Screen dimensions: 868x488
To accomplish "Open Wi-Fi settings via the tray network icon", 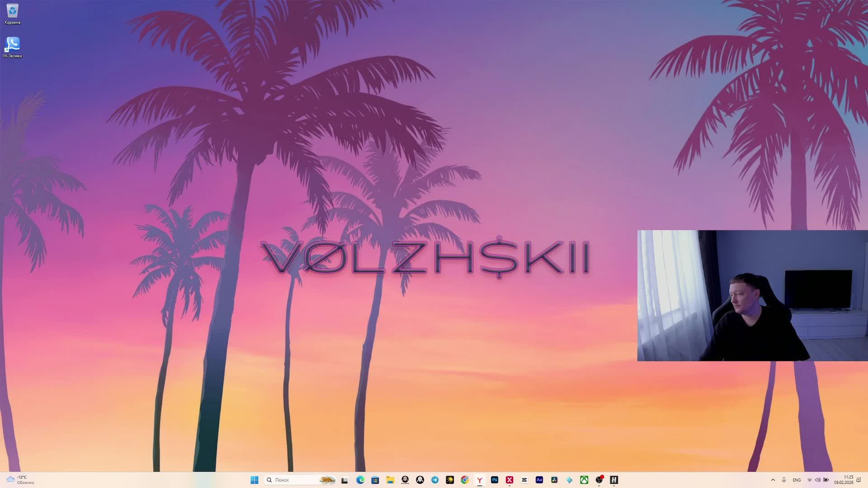I will click(810, 480).
